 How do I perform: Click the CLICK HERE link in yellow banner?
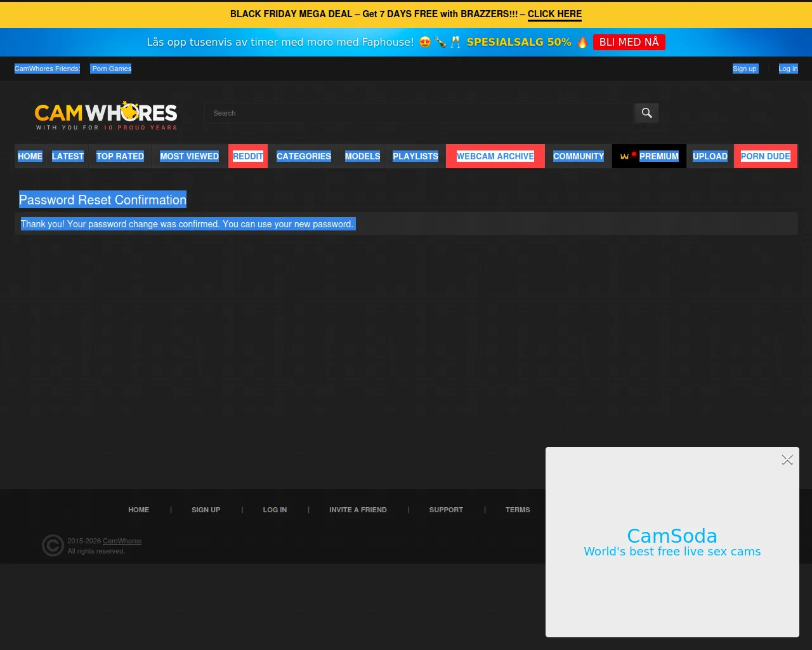554,14
